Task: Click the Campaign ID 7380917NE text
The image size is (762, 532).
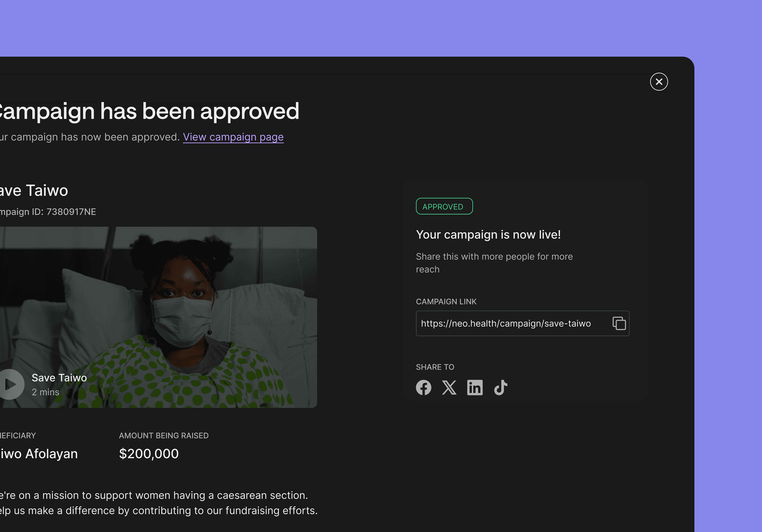Action: [48, 212]
